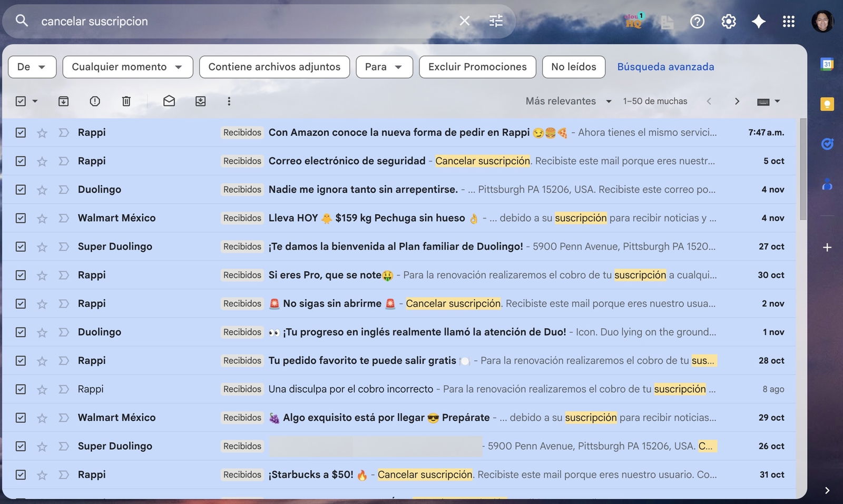Report selected emails as spam
This screenshot has width=843, height=504.
(95, 101)
